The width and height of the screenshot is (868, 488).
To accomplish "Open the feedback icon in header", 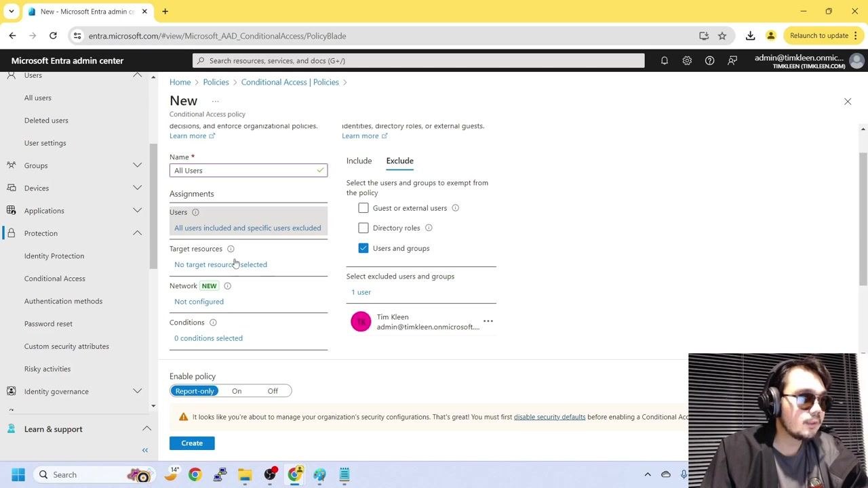I will click(732, 60).
